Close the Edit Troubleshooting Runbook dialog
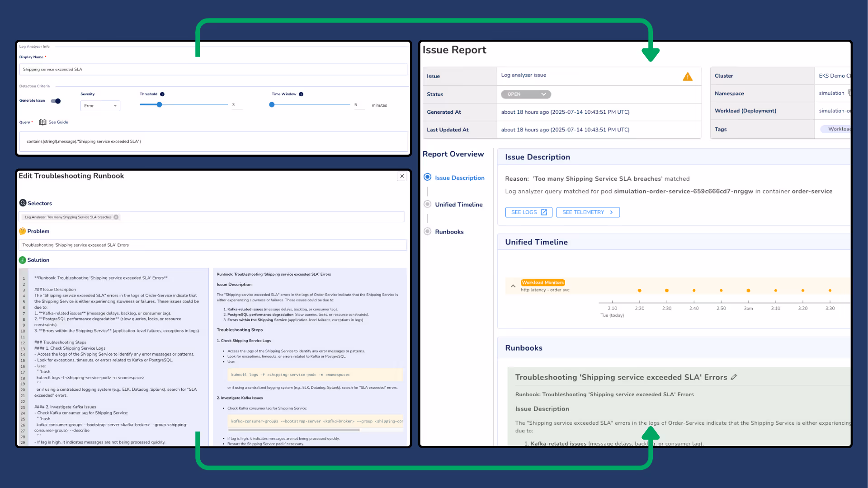The image size is (868, 488). click(402, 176)
